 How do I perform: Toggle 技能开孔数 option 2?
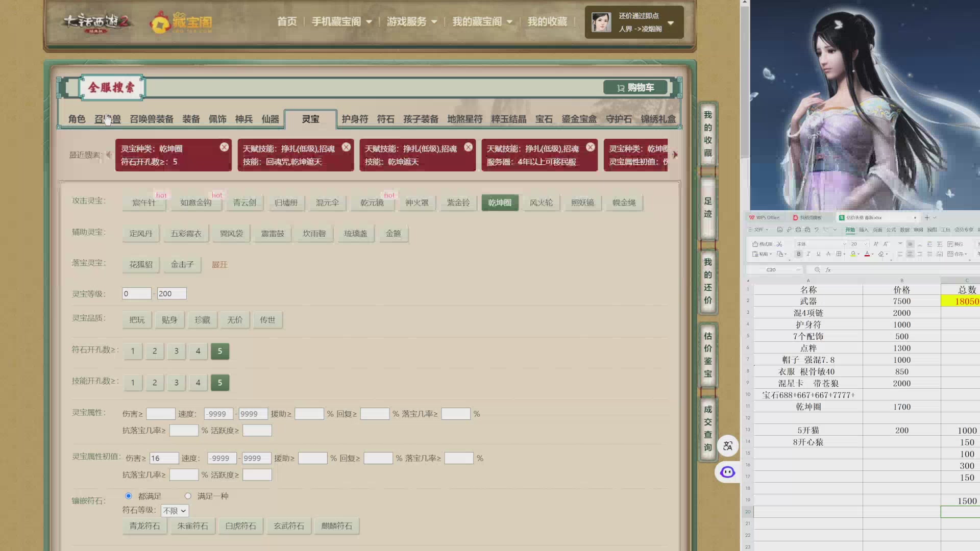(x=155, y=383)
